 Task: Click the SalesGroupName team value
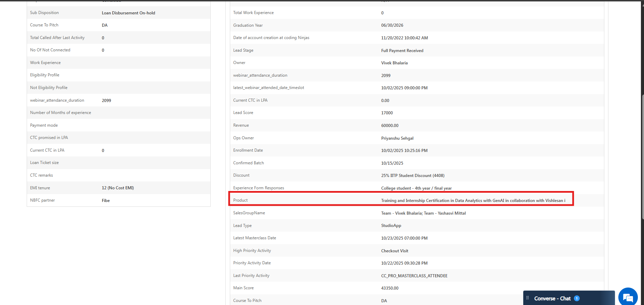pyautogui.click(x=423, y=213)
